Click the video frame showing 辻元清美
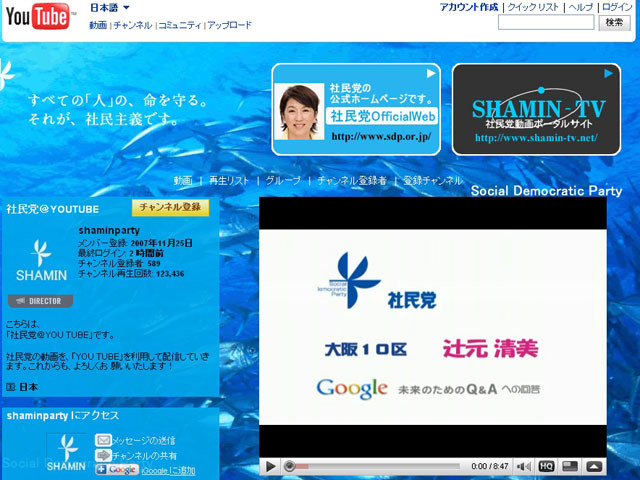Image resolution: width=640 pixels, height=480 pixels. 433,327
